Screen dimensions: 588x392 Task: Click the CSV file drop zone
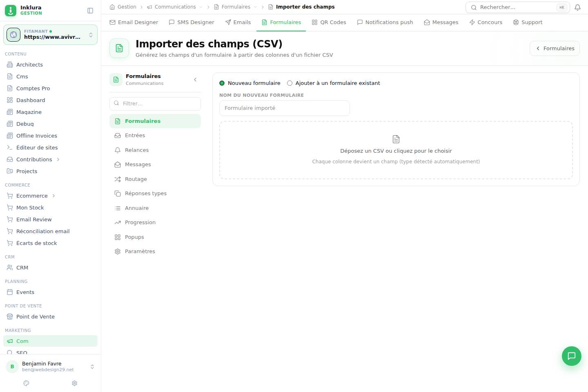(x=396, y=150)
